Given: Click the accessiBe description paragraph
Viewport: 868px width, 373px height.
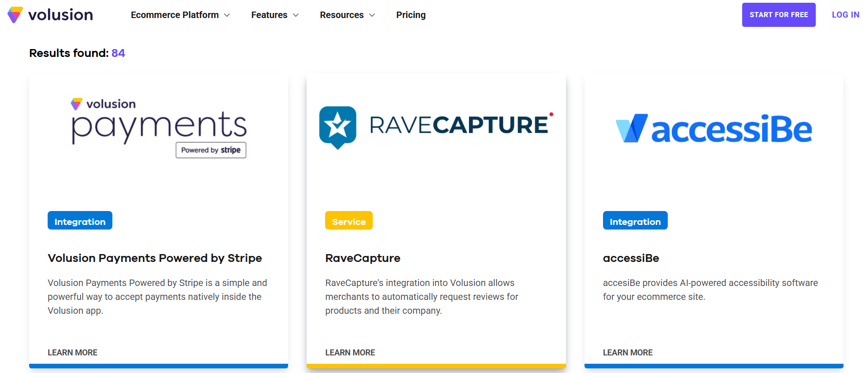Looking at the screenshot, I should pos(710,290).
